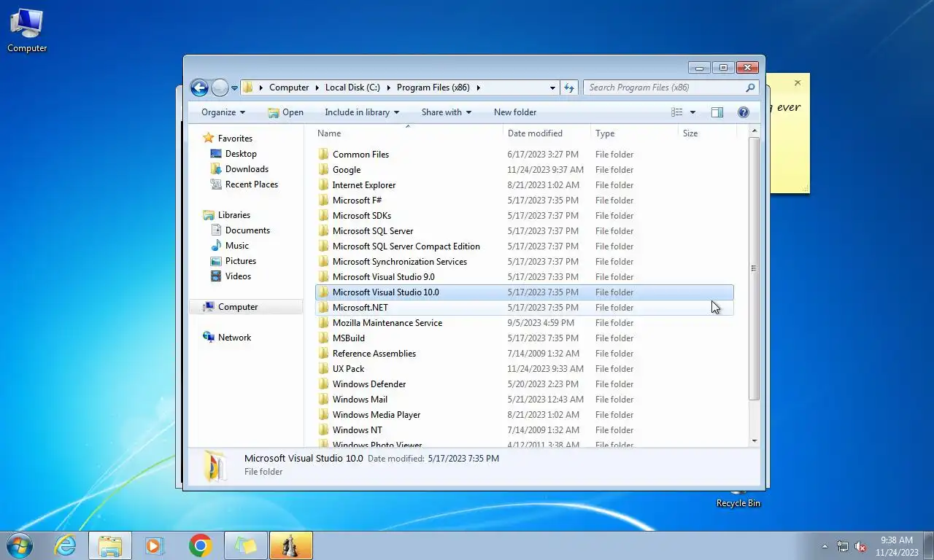This screenshot has height=560, width=934.
Task: Select Favorites in the navigation pane
Action: tap(235, 139)
